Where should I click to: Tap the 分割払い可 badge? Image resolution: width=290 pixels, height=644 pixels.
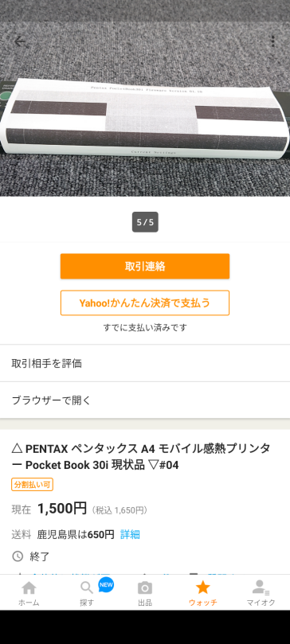32,485
